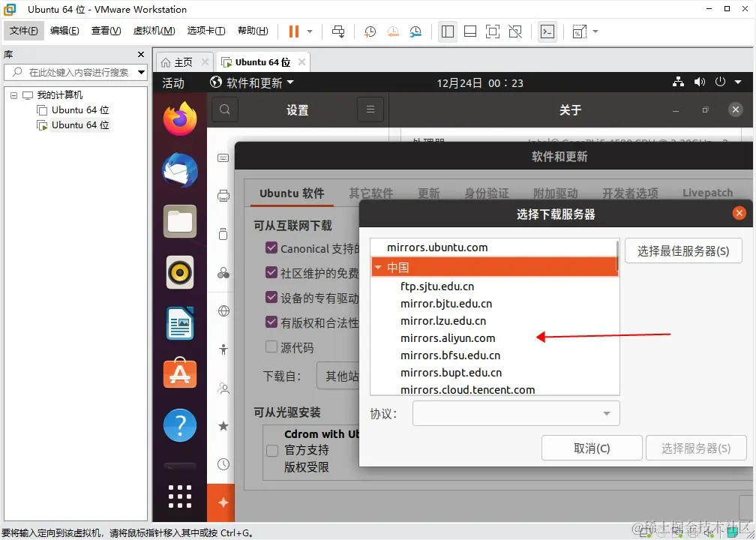The image size is (756, 540).
Task: Open the 虚拟机(M) menu
Action: [154, 31]
